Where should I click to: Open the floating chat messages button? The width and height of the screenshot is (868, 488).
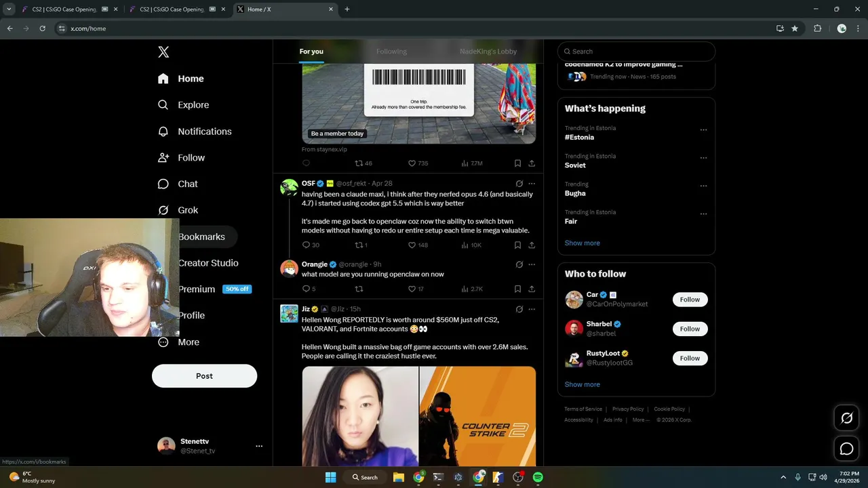coord(846,449)
